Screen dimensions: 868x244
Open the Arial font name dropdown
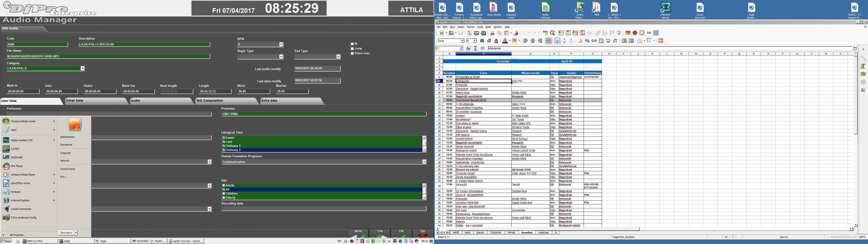tap(462, 41)
